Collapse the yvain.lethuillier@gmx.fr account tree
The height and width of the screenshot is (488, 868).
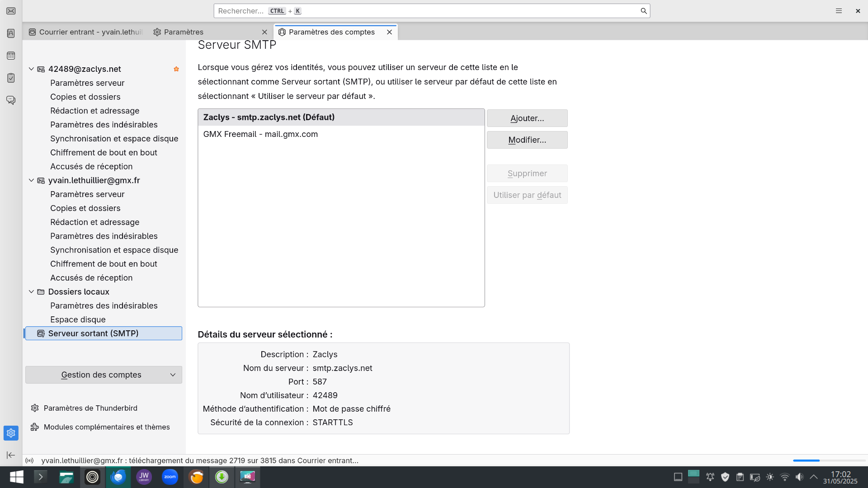coord(31,180)
